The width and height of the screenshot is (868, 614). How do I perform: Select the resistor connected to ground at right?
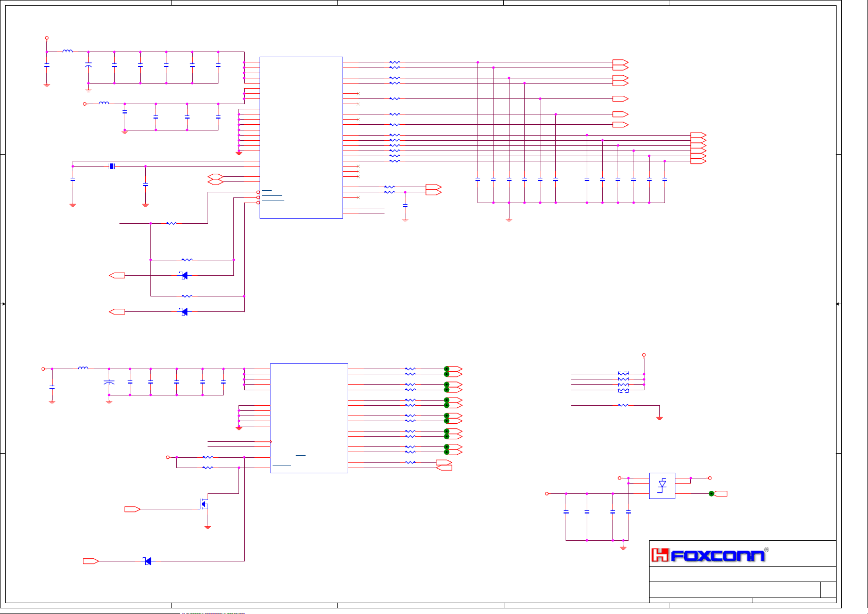click(x=623, y=405)
